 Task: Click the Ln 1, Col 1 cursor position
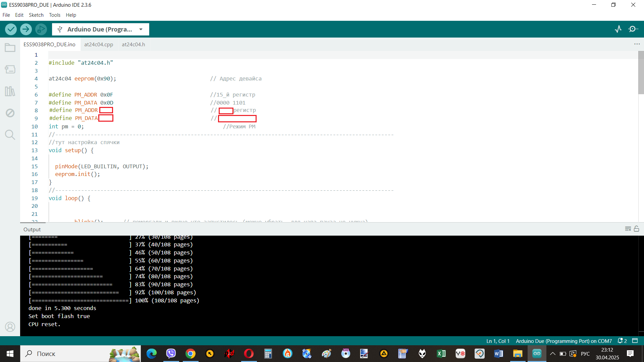coord(498,341)
